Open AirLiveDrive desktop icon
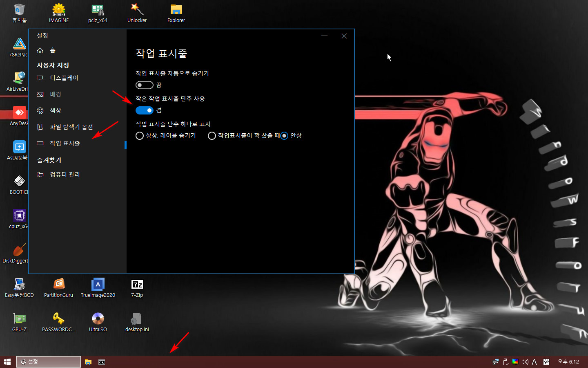 18,82
